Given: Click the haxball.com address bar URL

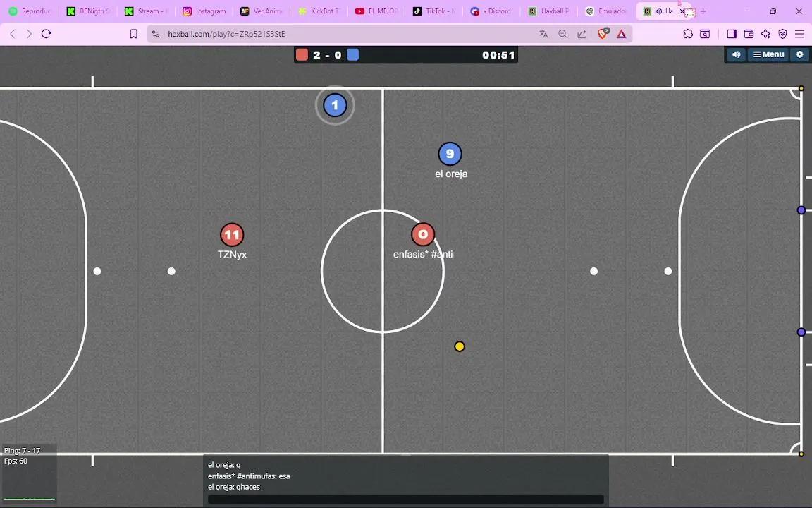Looking at the screenshot, I should coord(226,34).
